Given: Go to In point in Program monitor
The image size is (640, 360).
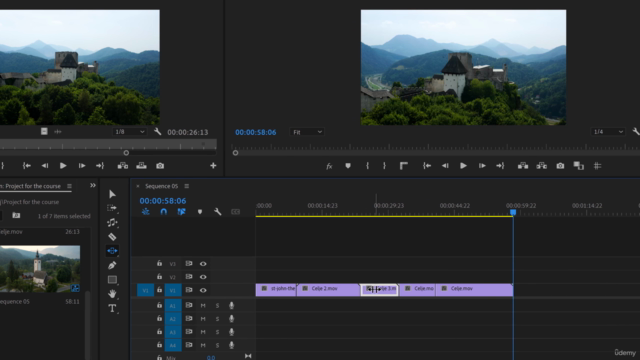Looking at the screenshot, I should pos(427,166).
